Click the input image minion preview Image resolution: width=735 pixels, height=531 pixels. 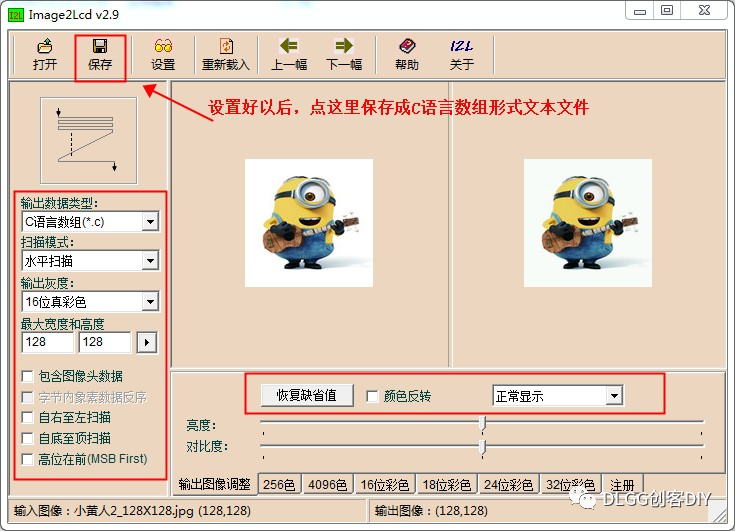[309, 223]
